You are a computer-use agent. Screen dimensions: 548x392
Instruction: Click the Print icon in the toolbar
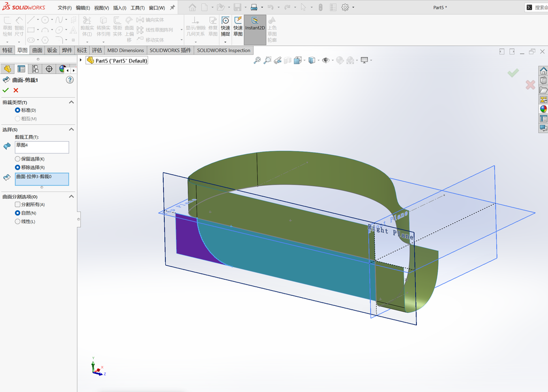[254, 7]
